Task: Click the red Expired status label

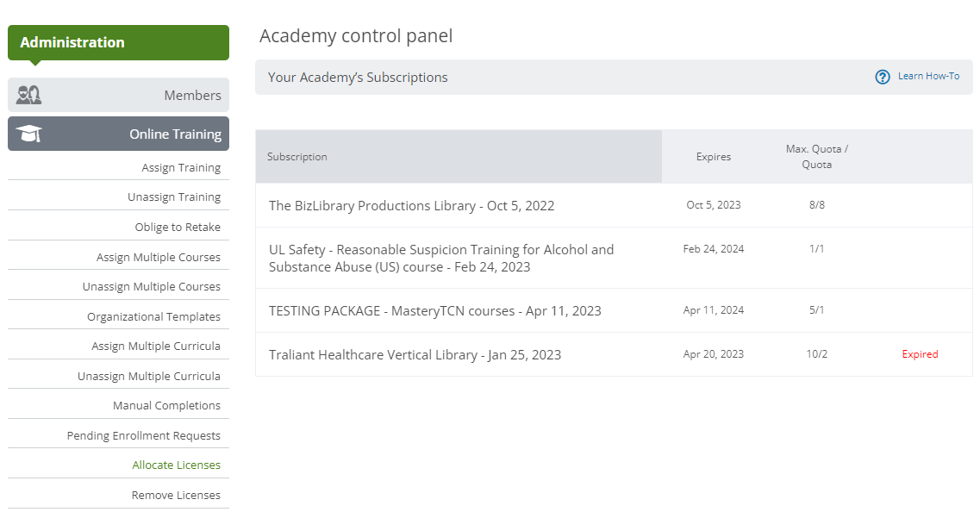Action: (x=920, y=354)
